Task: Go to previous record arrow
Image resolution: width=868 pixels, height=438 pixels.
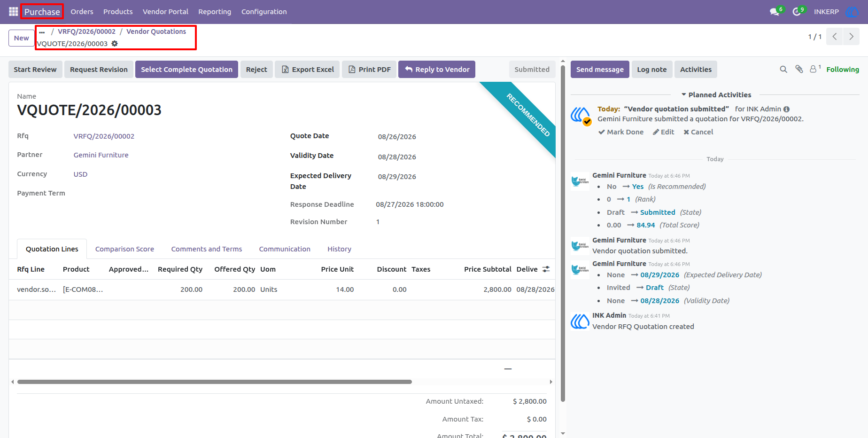Action: (x=834, y=36)
